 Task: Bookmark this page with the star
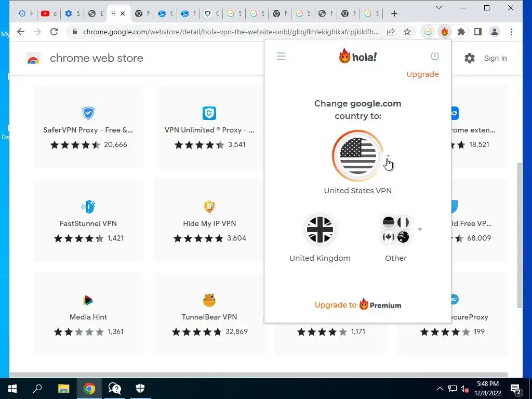(x=407, y=32)
